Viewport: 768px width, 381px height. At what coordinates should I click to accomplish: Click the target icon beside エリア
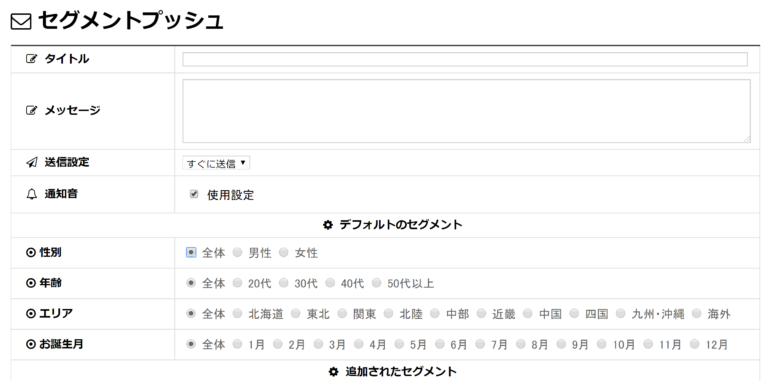[31, 314]
